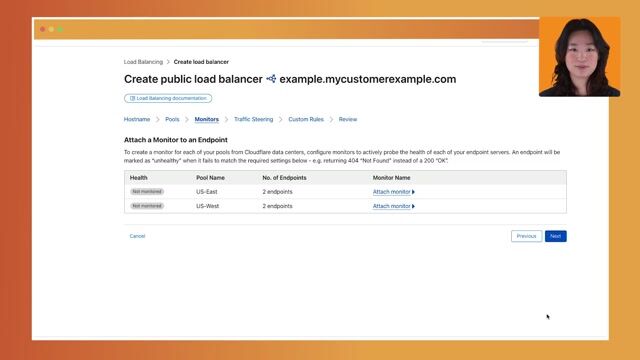Switch to the Hostname step
The height and width of the screenshot is (360, 640).
(x=137, y=119)
